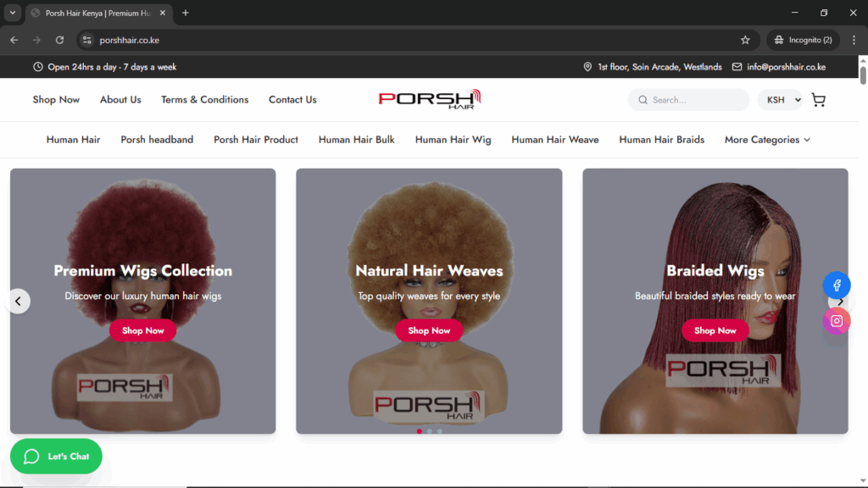Open the KSH currency dropdown
The height and width of the screenshot is (488, 868).
(x=783, y=100)
